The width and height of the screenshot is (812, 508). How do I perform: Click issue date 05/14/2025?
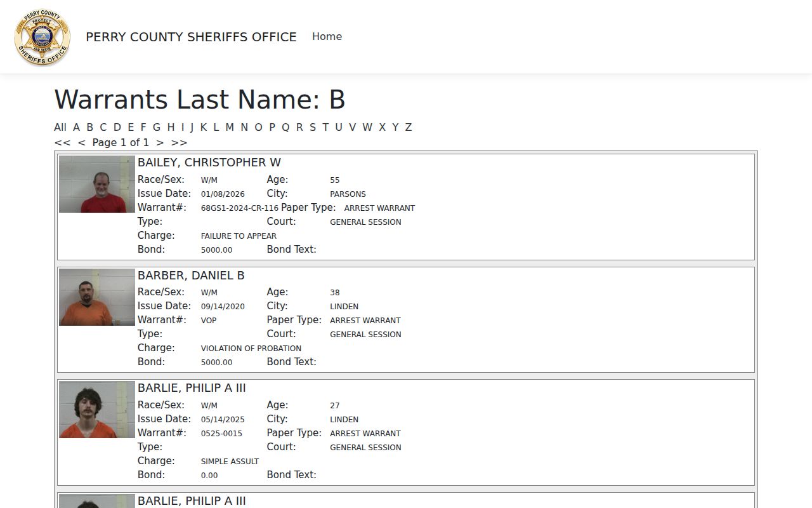(x=223, y=419)
